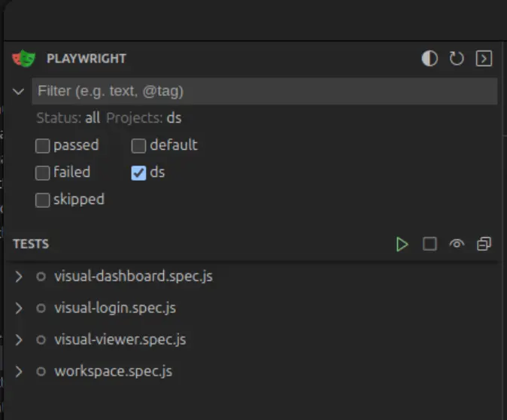The width and height of the screenshot is (507, 420).
Task: Click status circle beside visual-login.spec.js
Action: click(41, 308)
